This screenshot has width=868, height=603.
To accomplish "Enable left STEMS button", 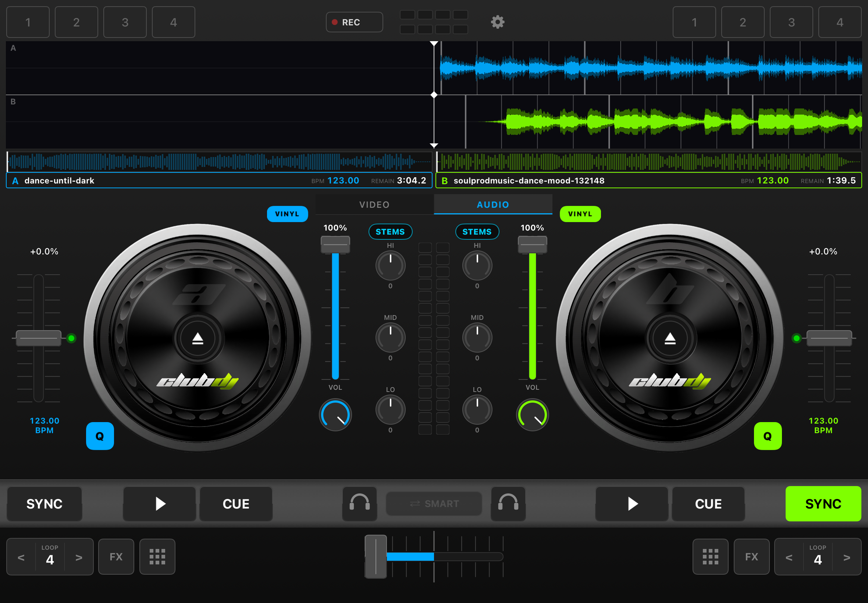I will 390,232.
